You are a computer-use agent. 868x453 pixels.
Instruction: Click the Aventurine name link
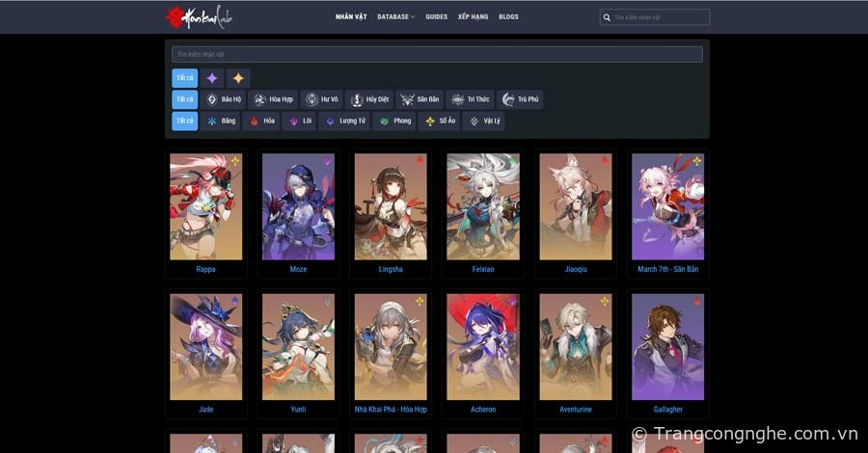point(576,410)
